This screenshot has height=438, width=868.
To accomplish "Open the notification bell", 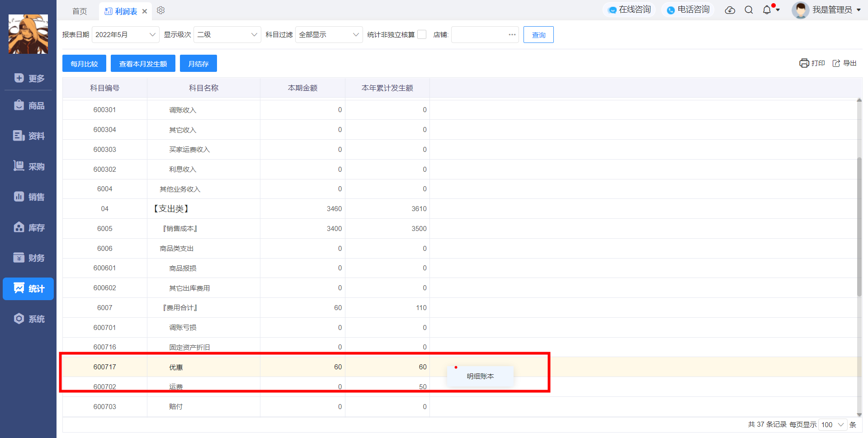I will 767,10.
